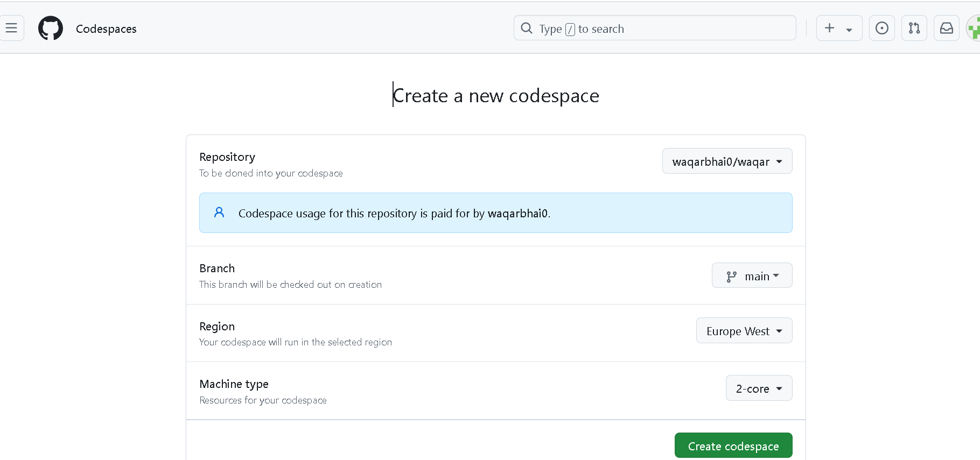Screen dimensions: 980x460
Task: Click the search magnifier icon
Action: [527, 28]
